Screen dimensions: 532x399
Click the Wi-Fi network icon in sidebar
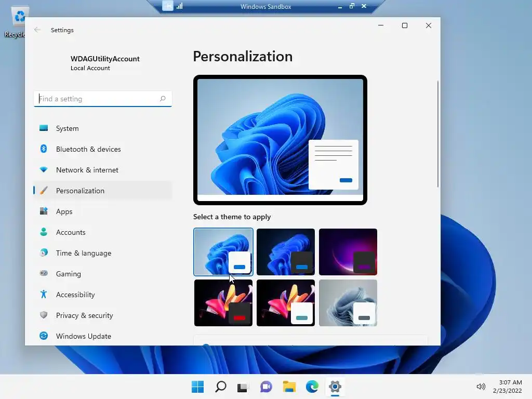[x=44, y=169]
